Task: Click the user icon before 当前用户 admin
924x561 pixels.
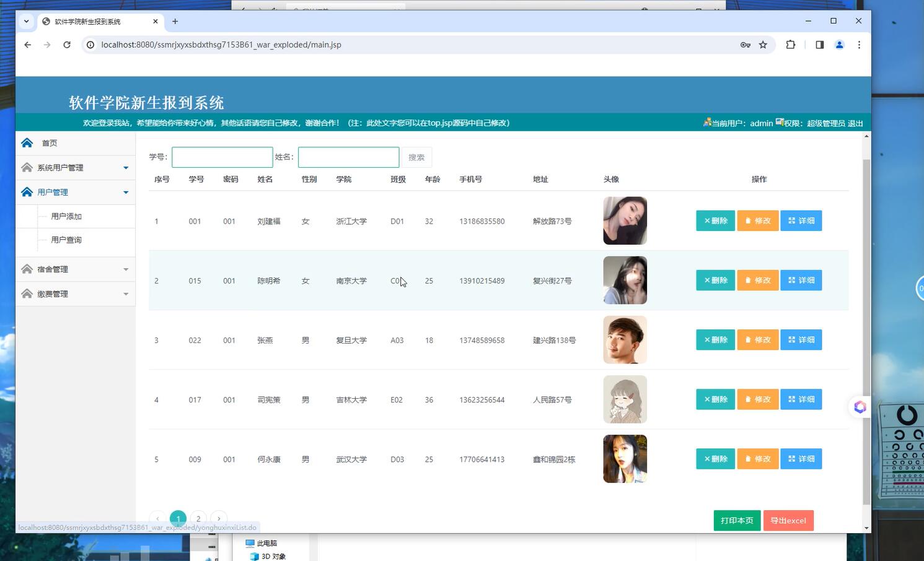Action: click(x=707, y=123)
